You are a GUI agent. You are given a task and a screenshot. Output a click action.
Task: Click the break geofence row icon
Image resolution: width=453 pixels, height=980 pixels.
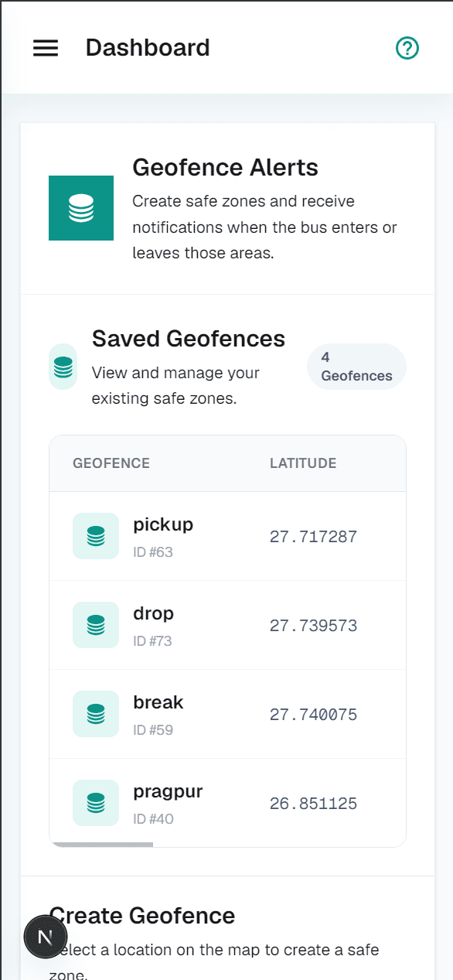tap(96, 714)
